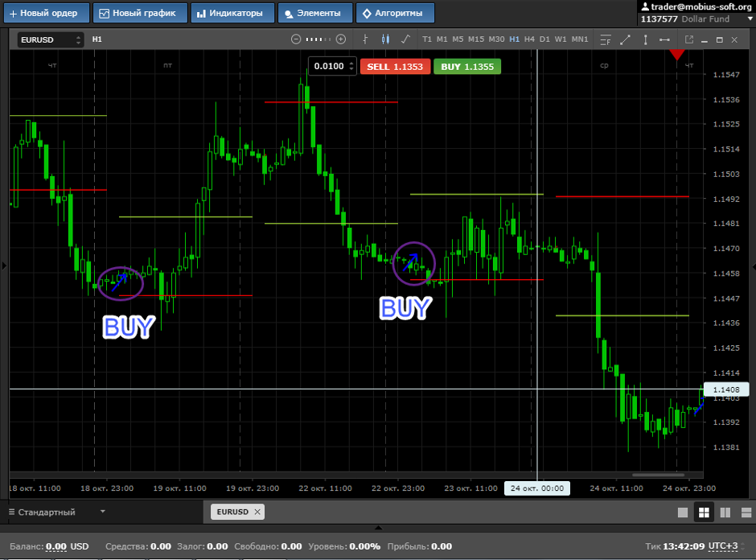Click the timezone stepper beside UTC+3
The image size is (756, 560).
click(742, 546)
